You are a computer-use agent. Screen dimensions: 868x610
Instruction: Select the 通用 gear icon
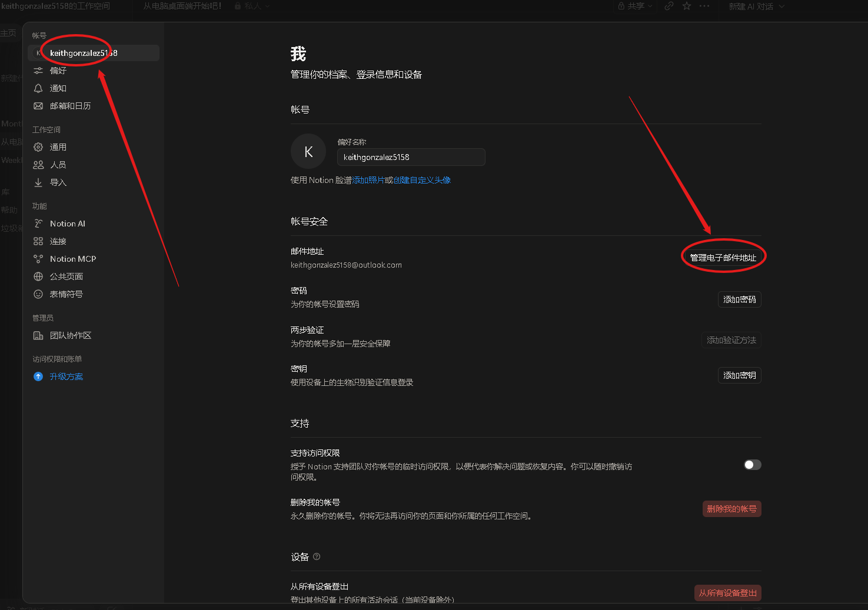(38, 147)
